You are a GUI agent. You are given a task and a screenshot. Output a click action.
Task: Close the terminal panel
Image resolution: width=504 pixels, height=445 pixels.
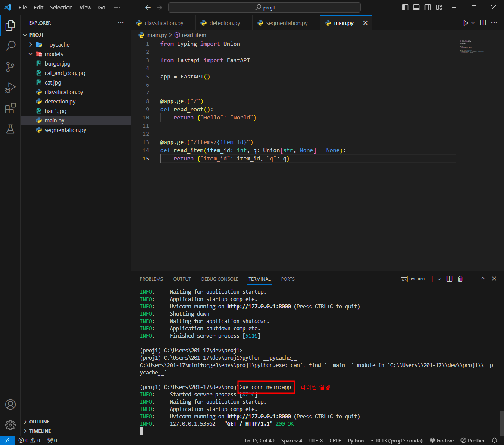click(494, 279)
